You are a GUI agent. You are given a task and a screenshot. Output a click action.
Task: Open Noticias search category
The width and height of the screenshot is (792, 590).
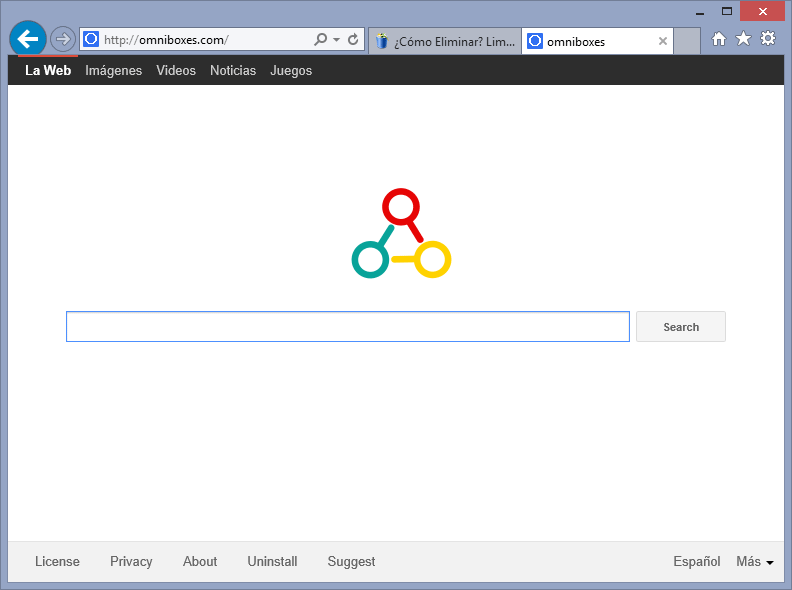point(233,70)
